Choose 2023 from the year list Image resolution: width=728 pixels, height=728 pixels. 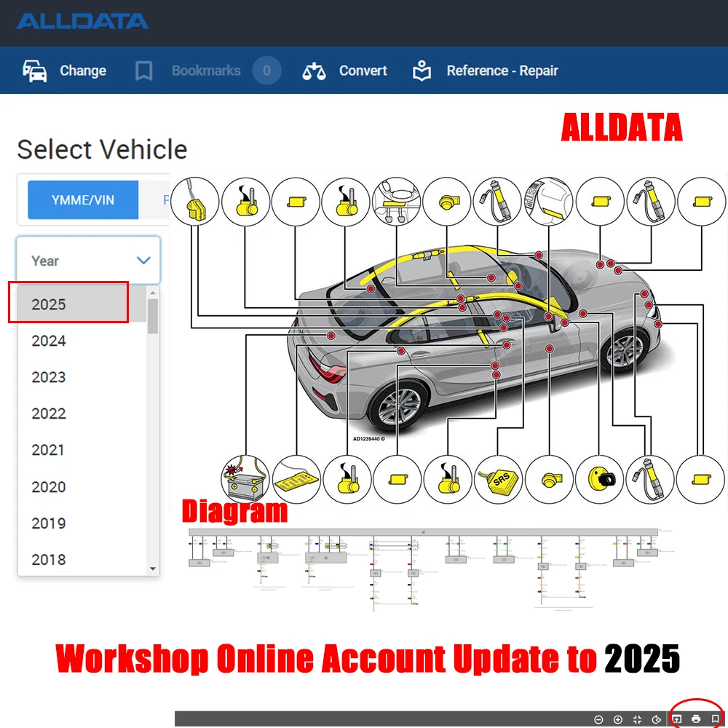click(x=82, y=377)
